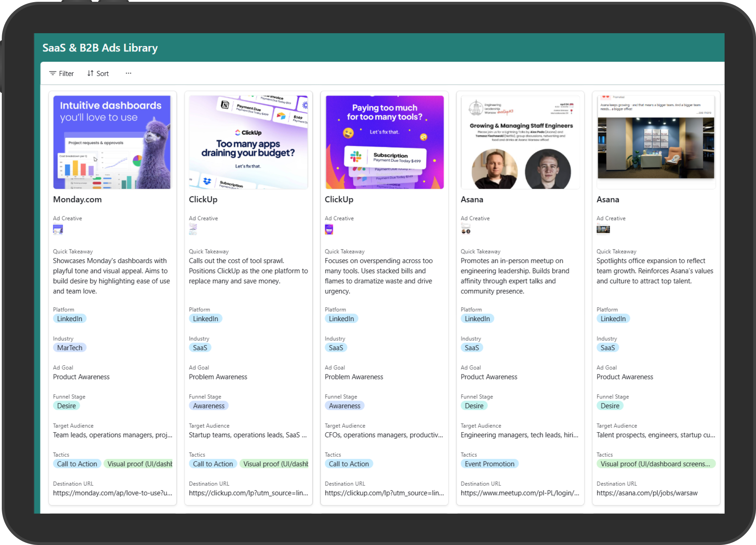
Task: Click 'Showcases Monday's dashboards' takeaway text
Action: 111,276
